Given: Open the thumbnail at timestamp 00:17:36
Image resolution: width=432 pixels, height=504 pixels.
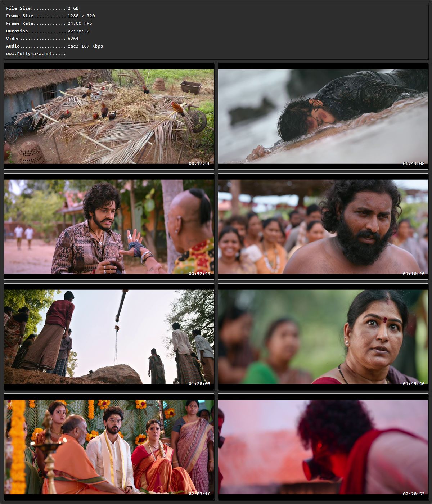Looking at the screenshot, I should 109,116.
